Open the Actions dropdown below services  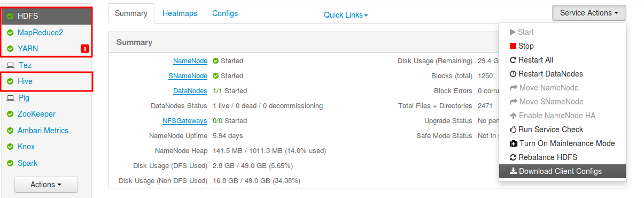[46, 185]
